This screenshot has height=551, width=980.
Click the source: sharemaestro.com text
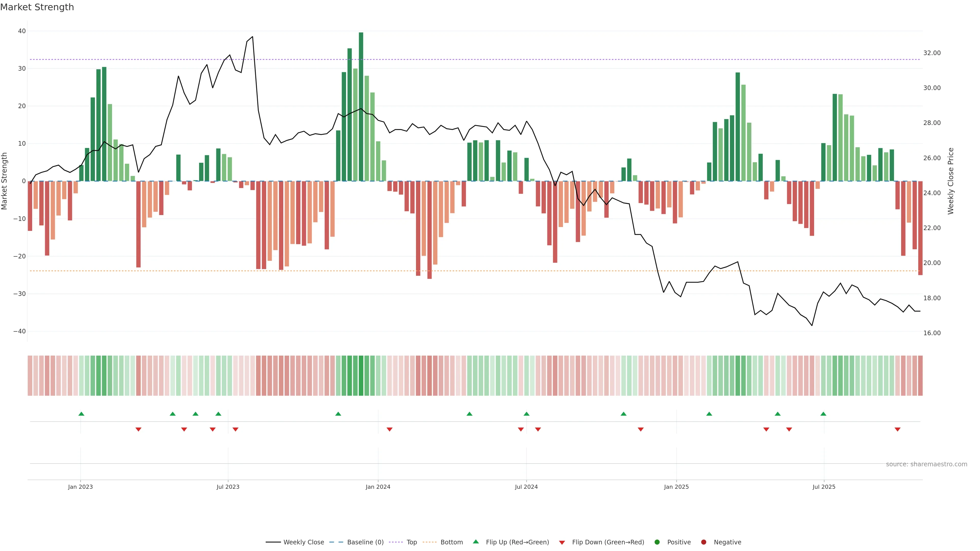click(926, 464)
